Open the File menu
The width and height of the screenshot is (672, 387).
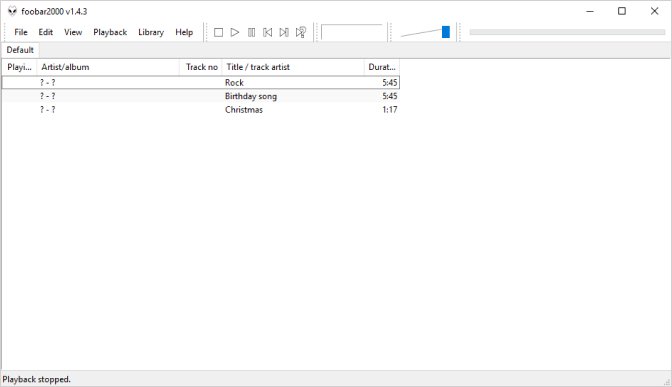[x=21, y=32]
